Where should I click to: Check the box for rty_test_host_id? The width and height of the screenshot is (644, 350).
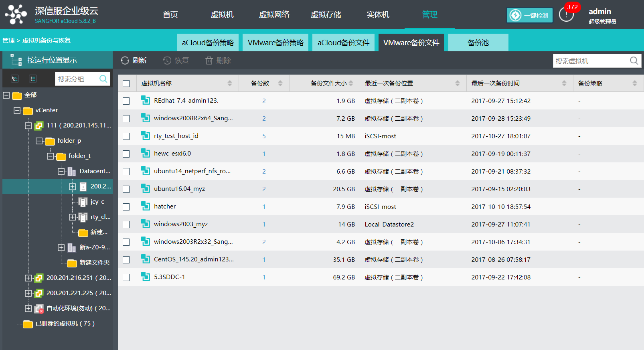tap(126, 136)
